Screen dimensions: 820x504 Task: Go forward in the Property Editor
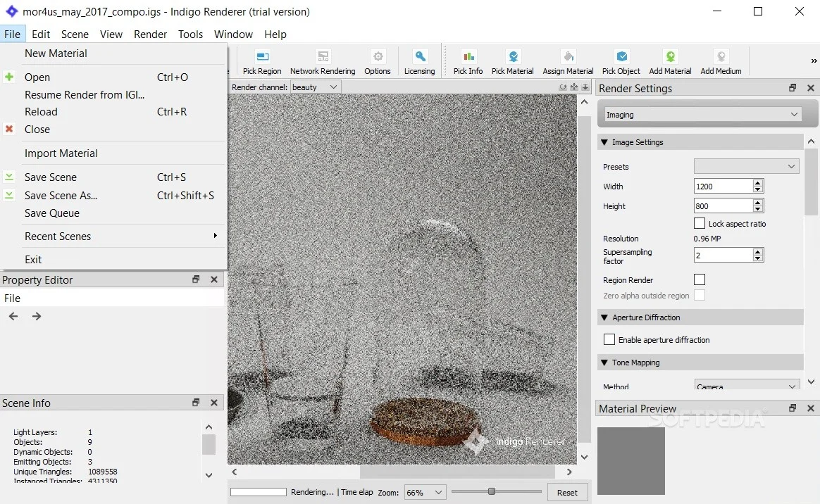pos(37,316)
